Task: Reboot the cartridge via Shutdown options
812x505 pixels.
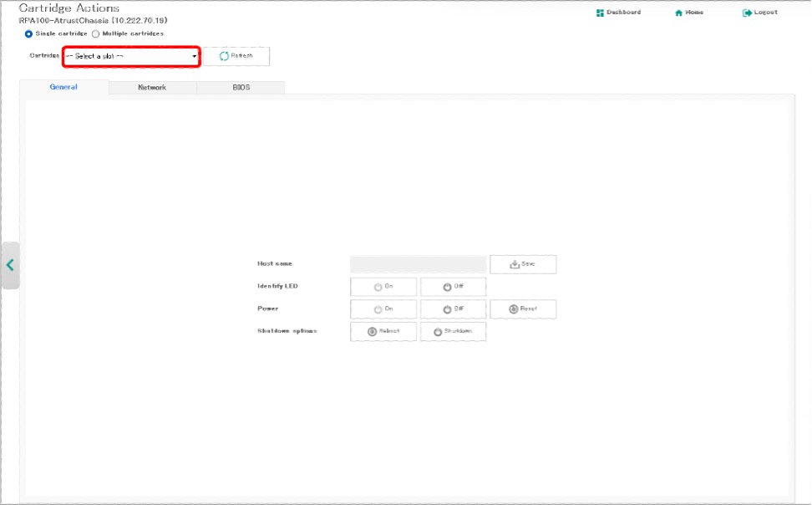Action: pyautogui.click(x=383, y=331)
